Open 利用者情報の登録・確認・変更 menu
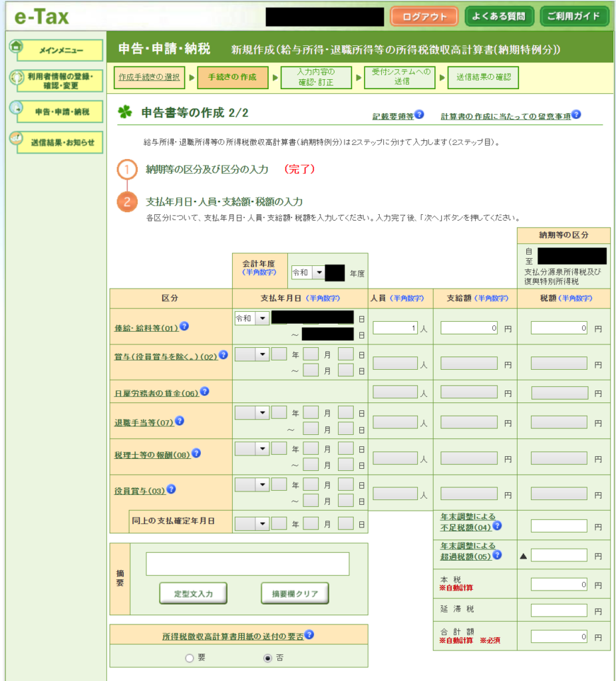This screenshot has width=616, height=681. pyautogui.click(x=60, y=80)
